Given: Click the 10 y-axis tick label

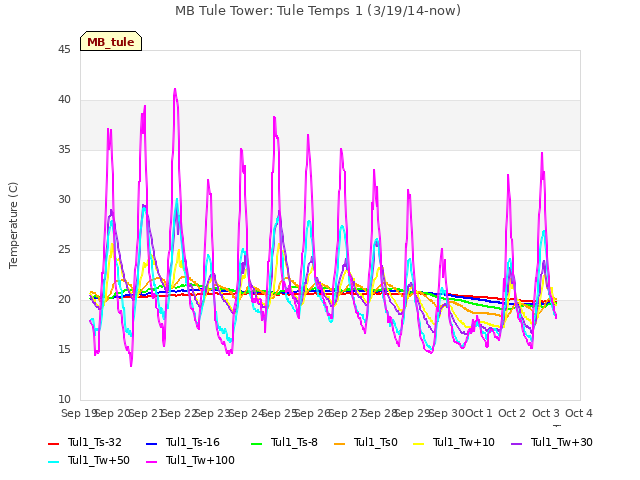Looking at the screenshot, I should click(64, 400).
